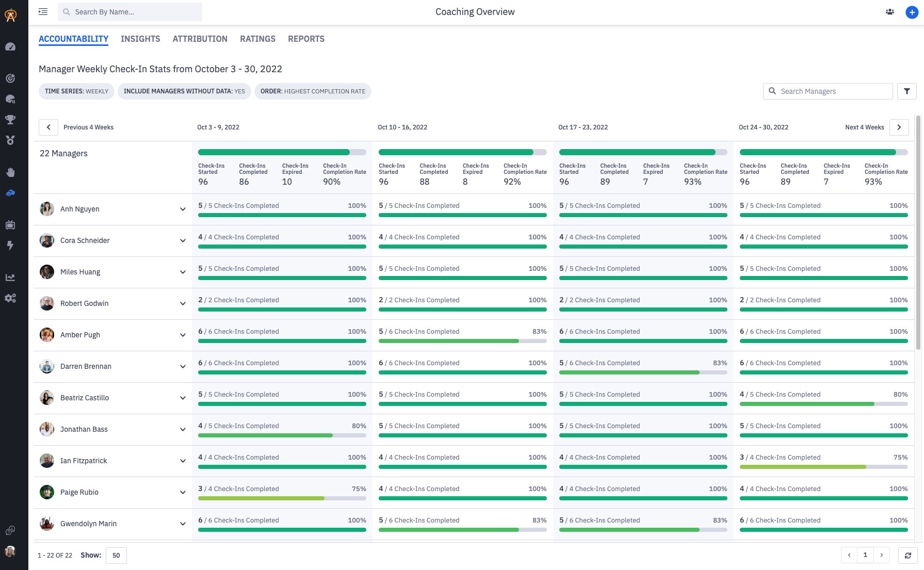This screenshot has height=570, width=924.
Task: Expand Robert Godwin's row chevron
Action: 183,304
